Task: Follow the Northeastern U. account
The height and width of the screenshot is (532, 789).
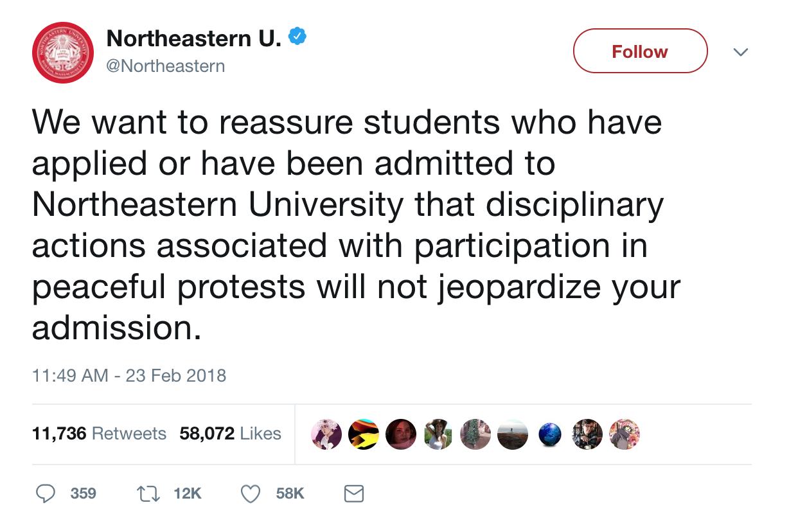Action: pyautogui.click(x=640, y=51)
